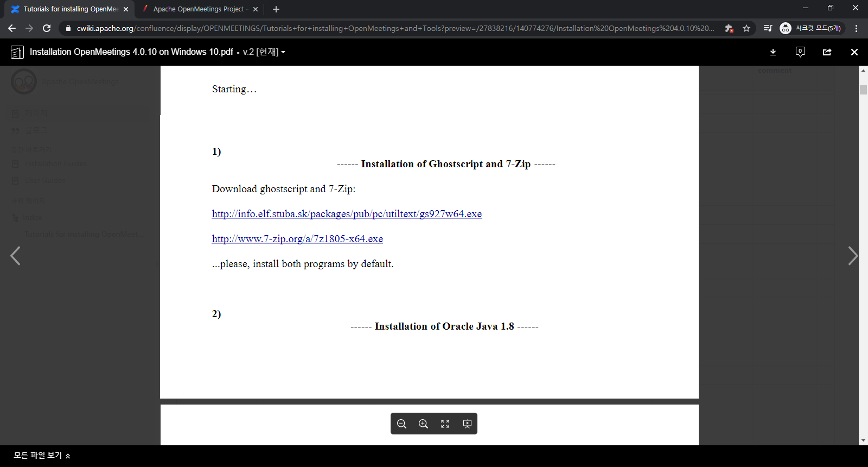Close the Apache OpenMeetings Project tab

coord(256,9)
